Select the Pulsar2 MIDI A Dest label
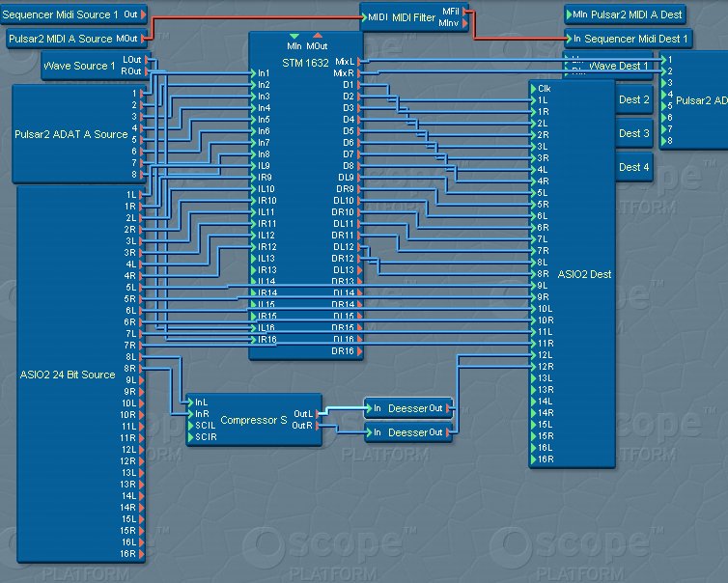728x583 pixels. click(x=636, y=14)
